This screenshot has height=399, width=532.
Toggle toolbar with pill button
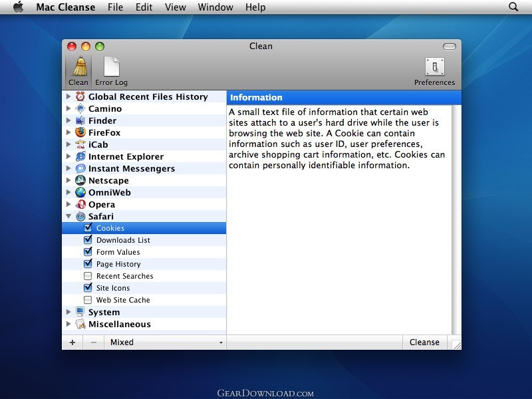click(x=450, y=47)
